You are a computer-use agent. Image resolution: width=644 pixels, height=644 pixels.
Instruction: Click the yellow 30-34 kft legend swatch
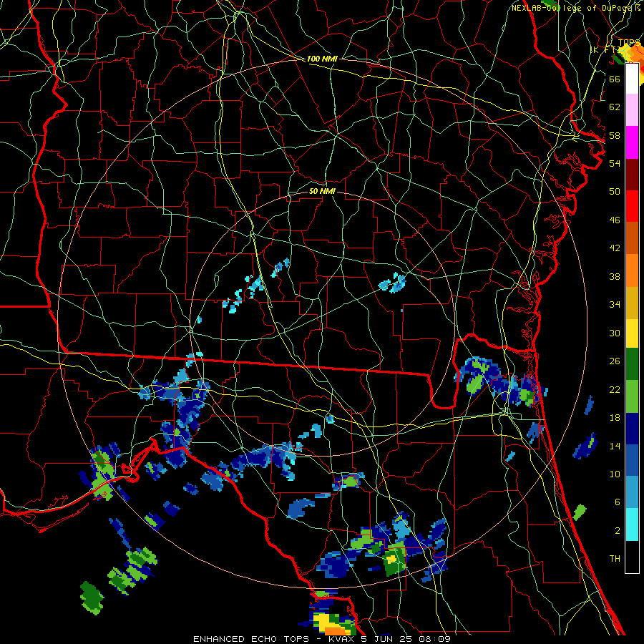coord(632,333)
